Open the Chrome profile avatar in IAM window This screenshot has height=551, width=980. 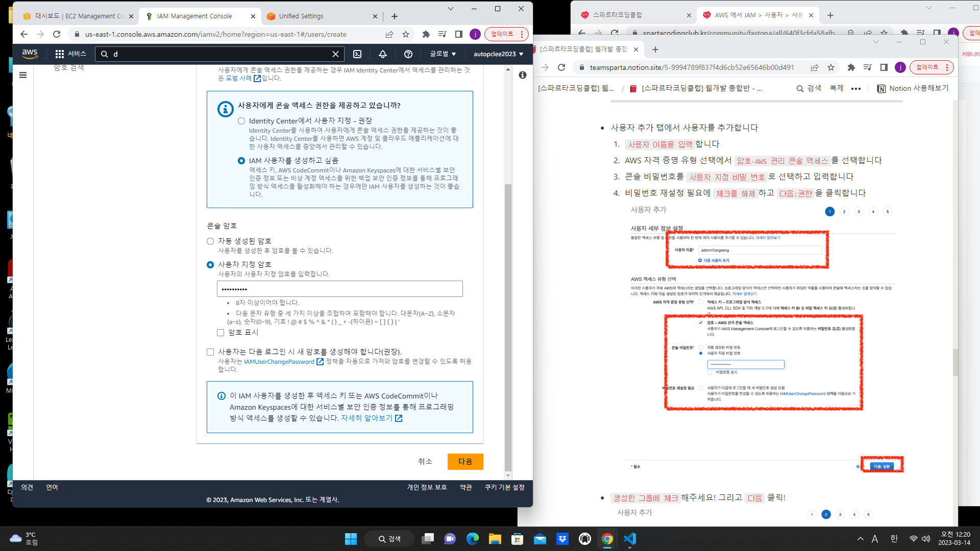pos(475,34)
